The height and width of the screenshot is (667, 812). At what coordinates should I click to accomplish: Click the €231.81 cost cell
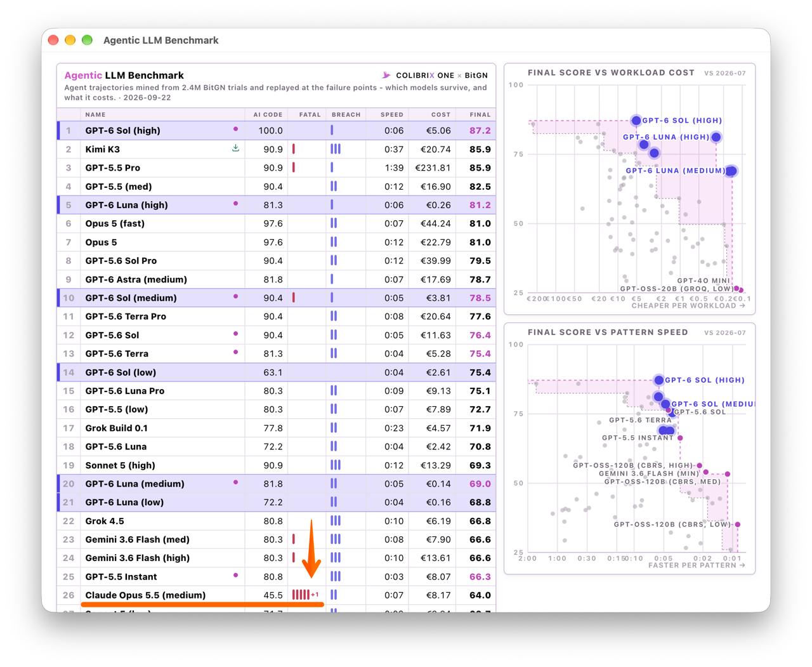(x=433, y=168)
